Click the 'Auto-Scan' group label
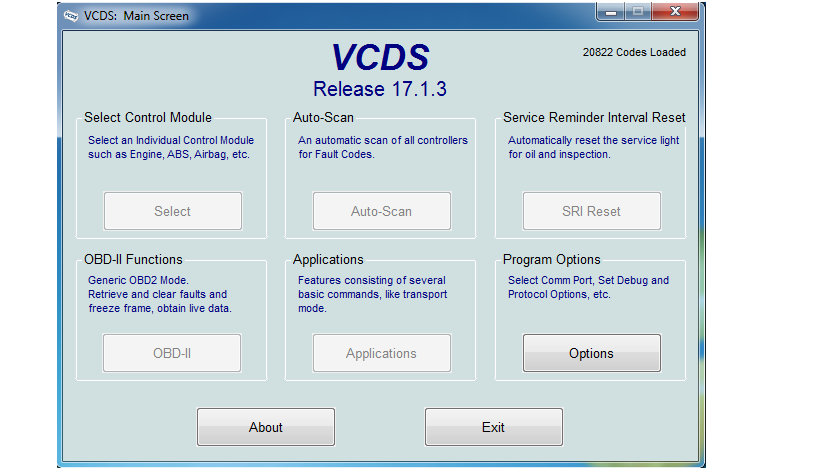 (323, 118)
